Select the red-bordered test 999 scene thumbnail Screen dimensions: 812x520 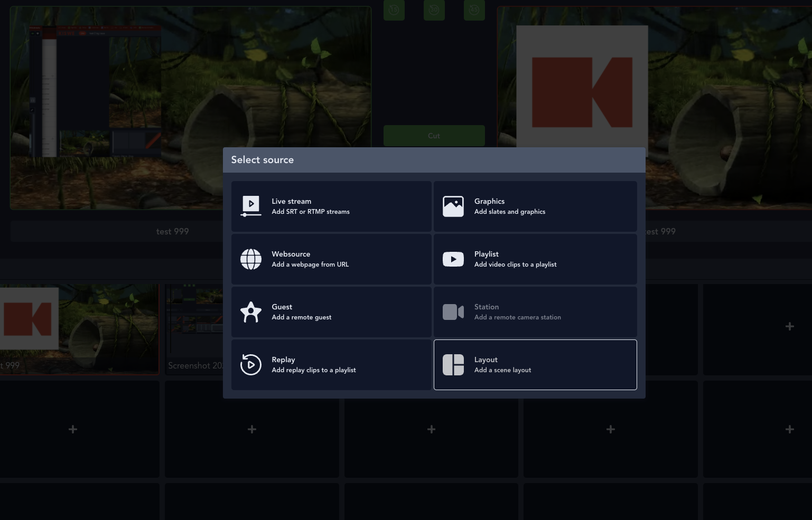[79, 329]
